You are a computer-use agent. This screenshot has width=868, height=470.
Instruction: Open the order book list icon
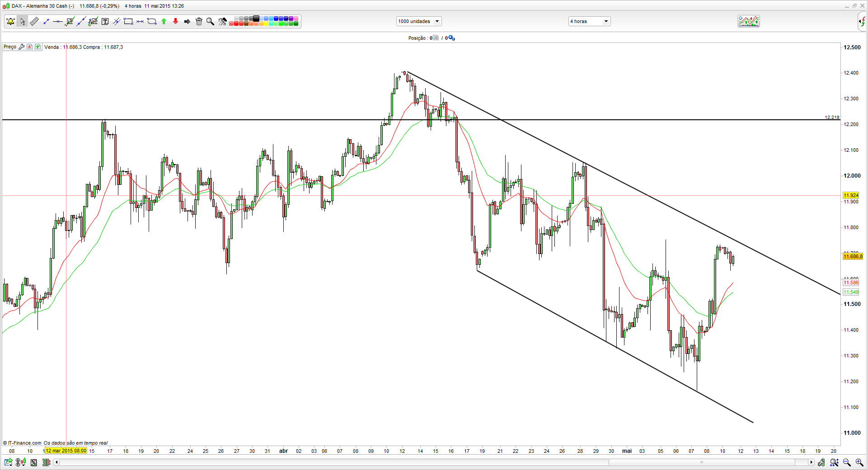coord(46,462)
